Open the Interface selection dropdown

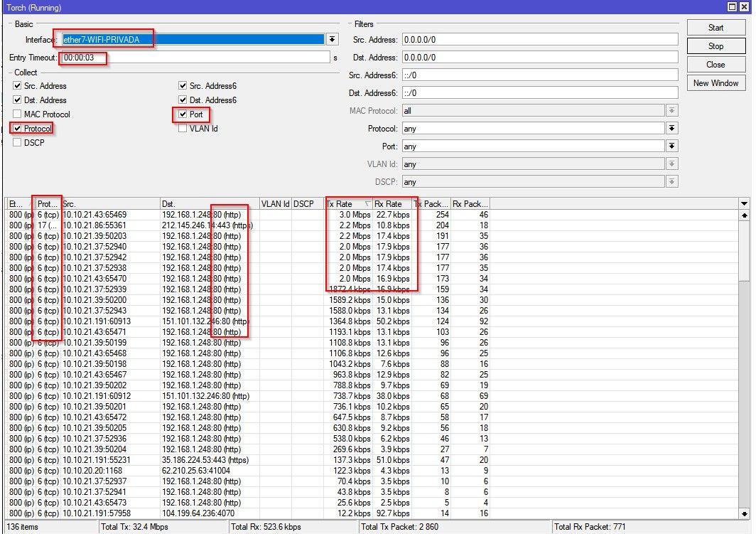332,38
